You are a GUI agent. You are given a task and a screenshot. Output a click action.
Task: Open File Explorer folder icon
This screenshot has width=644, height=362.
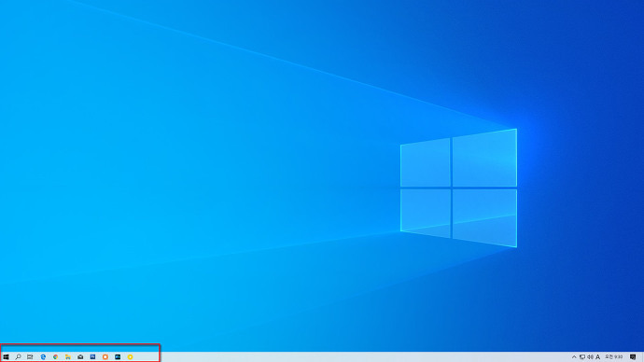(x=68, y=357)
